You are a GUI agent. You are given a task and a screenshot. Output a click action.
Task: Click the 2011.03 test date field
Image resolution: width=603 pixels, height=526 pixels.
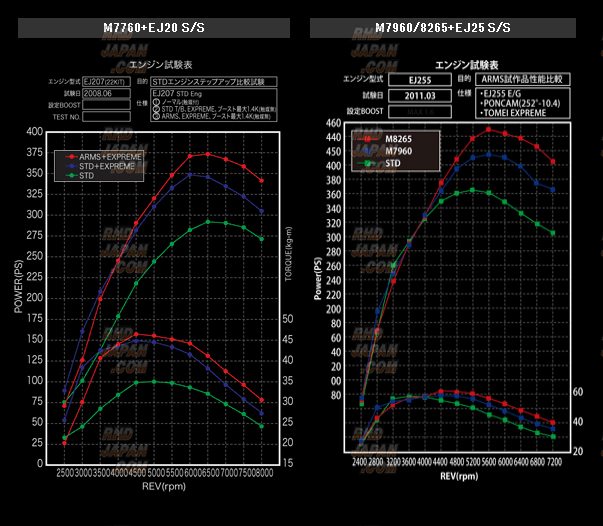420,96
